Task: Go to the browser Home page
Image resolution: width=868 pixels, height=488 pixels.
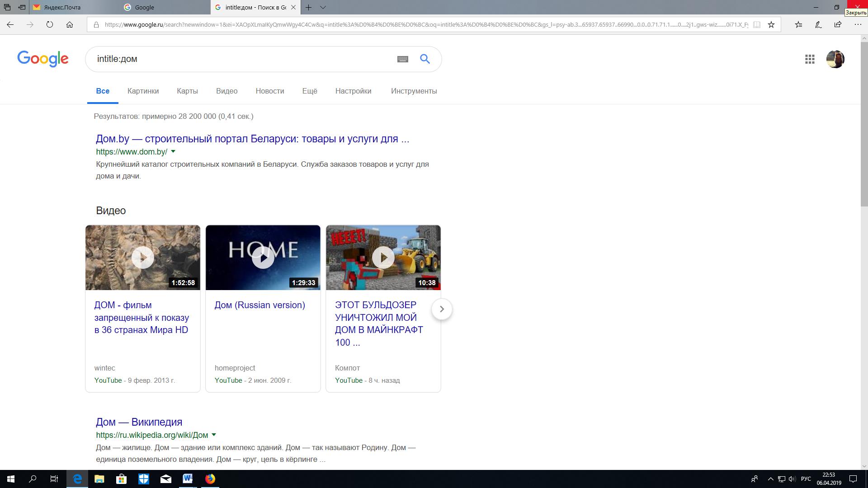Action: (x=70, y=25)
